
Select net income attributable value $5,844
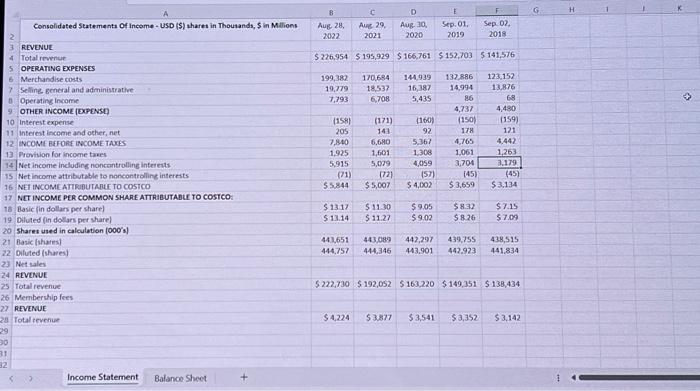tap(336, 185)
